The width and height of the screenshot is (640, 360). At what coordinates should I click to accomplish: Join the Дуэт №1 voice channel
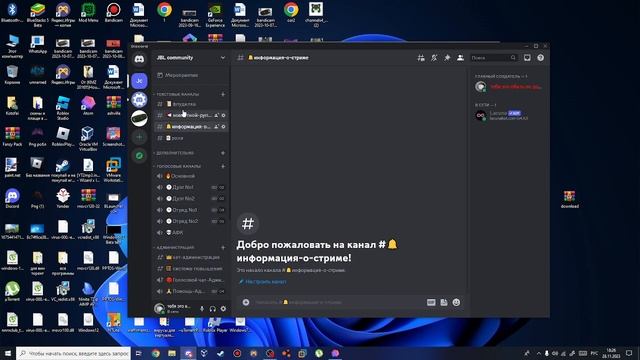click(x=191, y=187)
